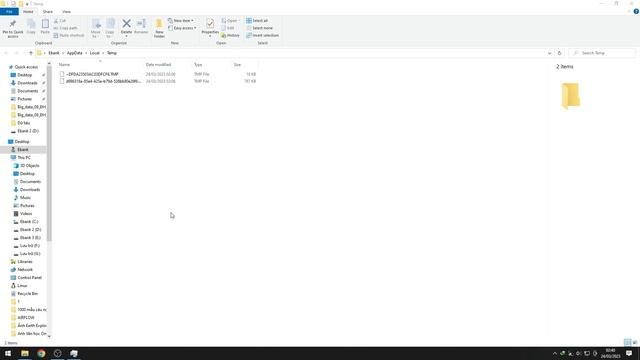Switch to the Home ribbon tab

[x=28, y=11]
